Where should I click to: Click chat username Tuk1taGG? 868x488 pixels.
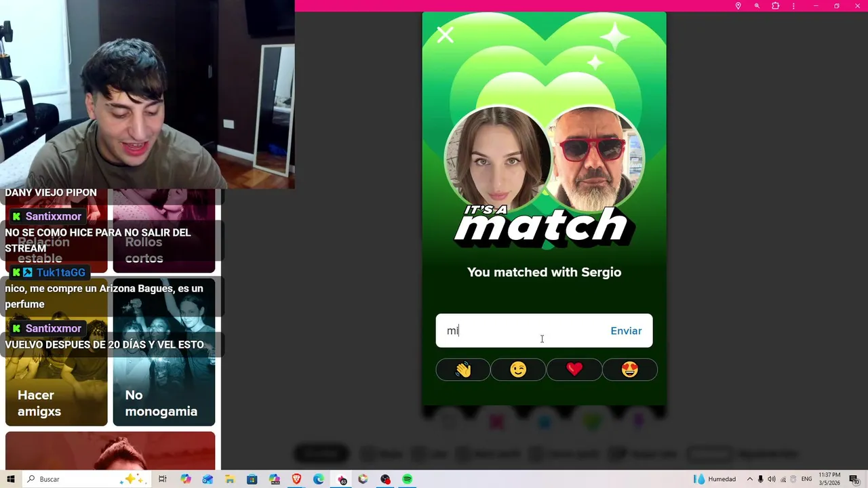[x=61, y=272]
